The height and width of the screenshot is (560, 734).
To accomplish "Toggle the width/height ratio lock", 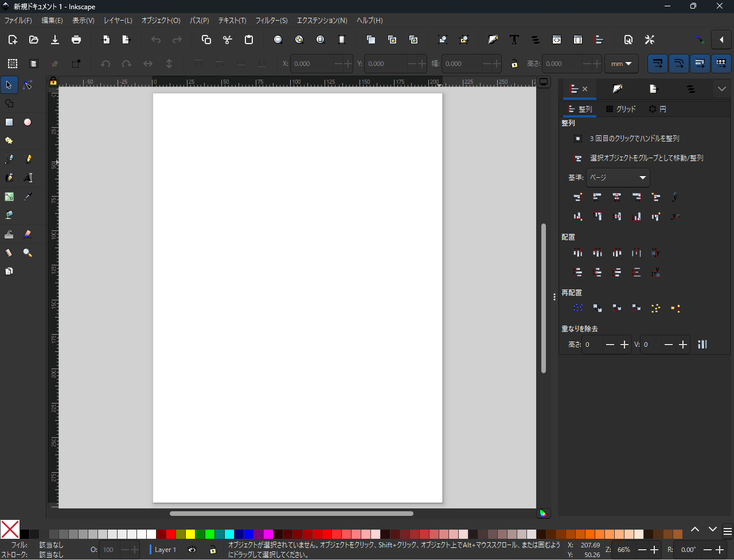I will (514, 64).
